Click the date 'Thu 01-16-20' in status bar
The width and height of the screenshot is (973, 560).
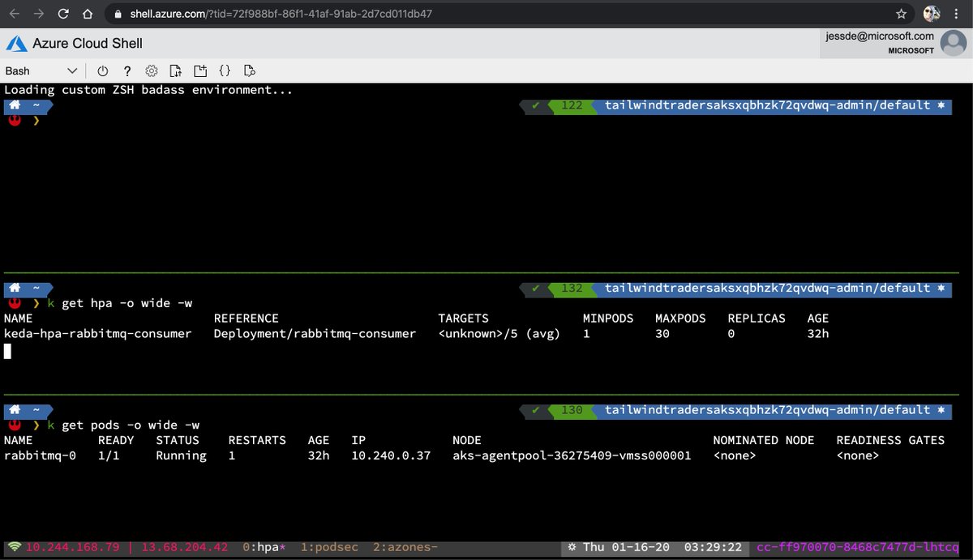click(x=626, y=548)
